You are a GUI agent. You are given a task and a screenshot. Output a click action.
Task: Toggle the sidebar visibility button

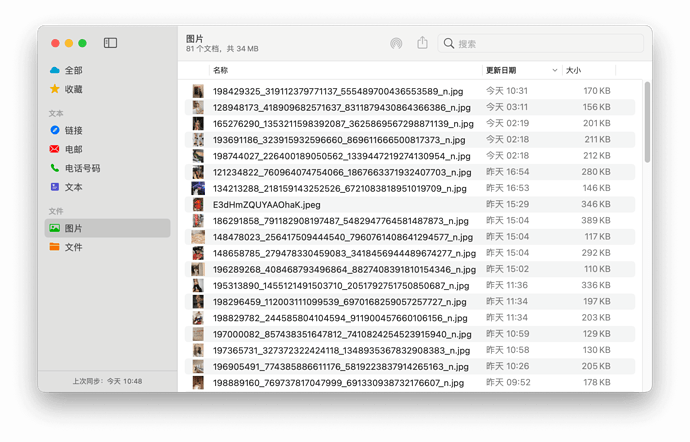click(110, 43)
